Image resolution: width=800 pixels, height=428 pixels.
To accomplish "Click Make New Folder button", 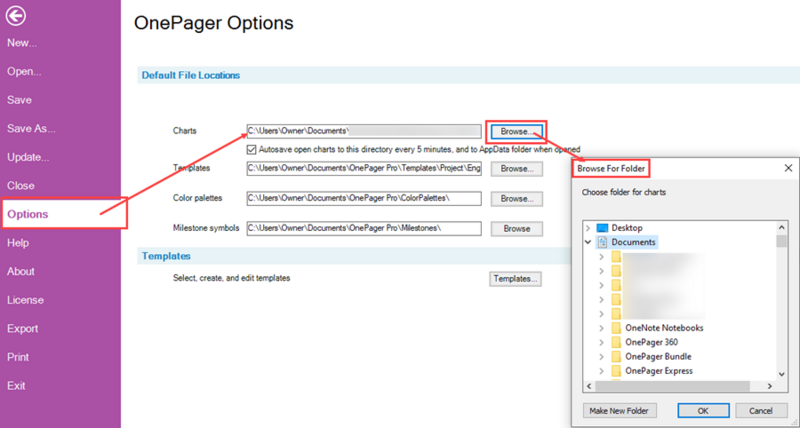I will pyautogui.click(x=619, y=411).
